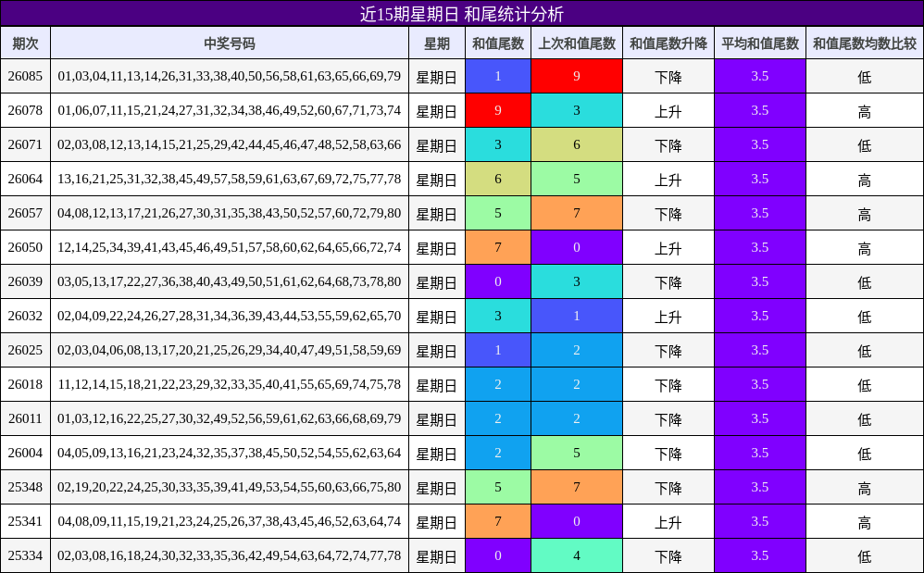
Task: Click the winning numbers cell for period 26039
Action: (x=230, y=281)
